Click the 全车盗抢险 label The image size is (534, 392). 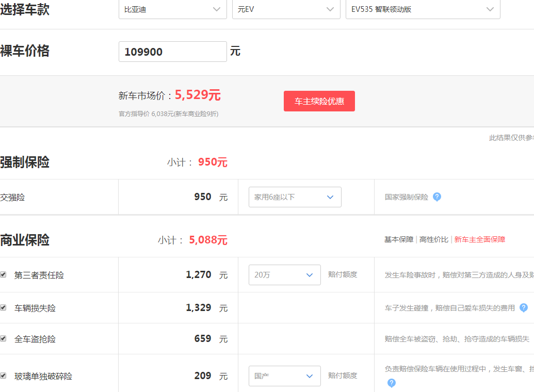pyautogui.click(x=35, y=339)
